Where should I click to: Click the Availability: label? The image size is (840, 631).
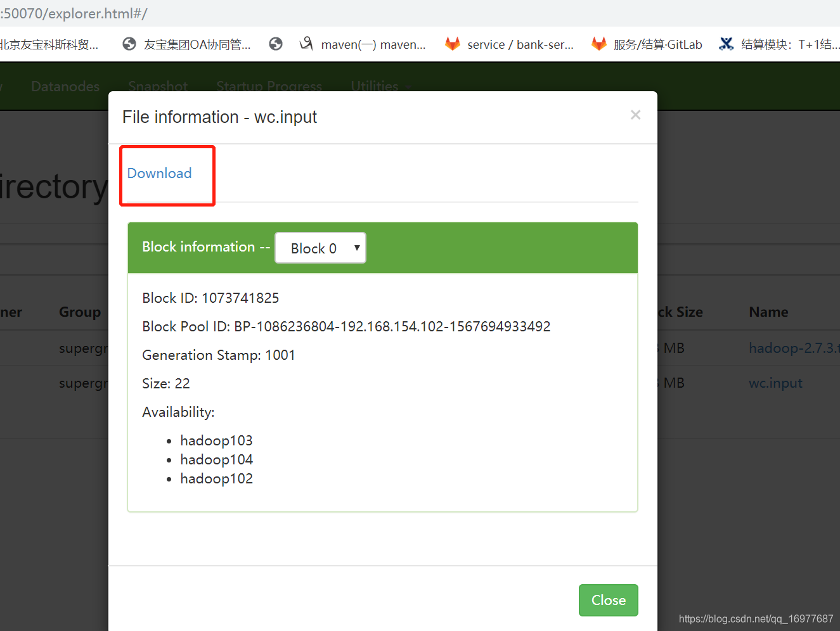point(178,412)
